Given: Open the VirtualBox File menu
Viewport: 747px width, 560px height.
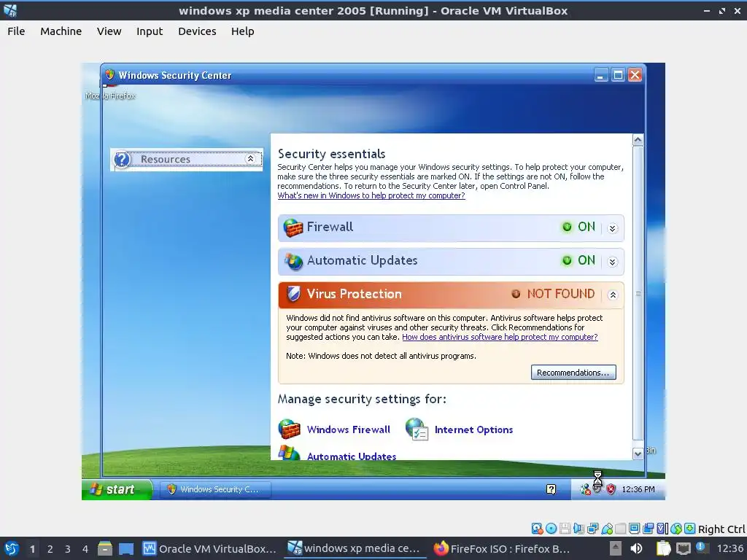Looking at the screenshot, I should click(x=16, y=31).
